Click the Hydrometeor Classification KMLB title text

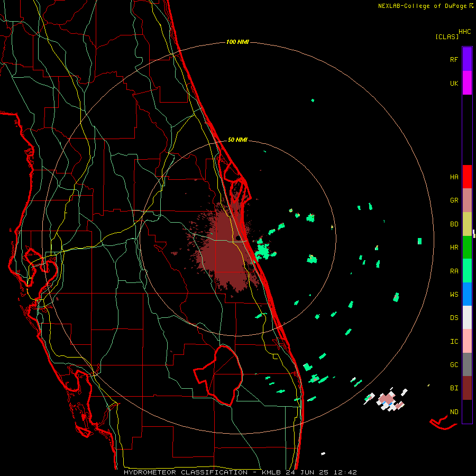[x=240, y=472]
